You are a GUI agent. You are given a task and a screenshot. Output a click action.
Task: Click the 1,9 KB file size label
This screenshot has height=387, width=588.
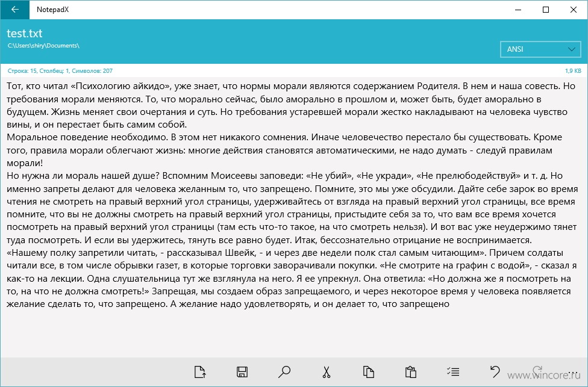pos(573,71)
